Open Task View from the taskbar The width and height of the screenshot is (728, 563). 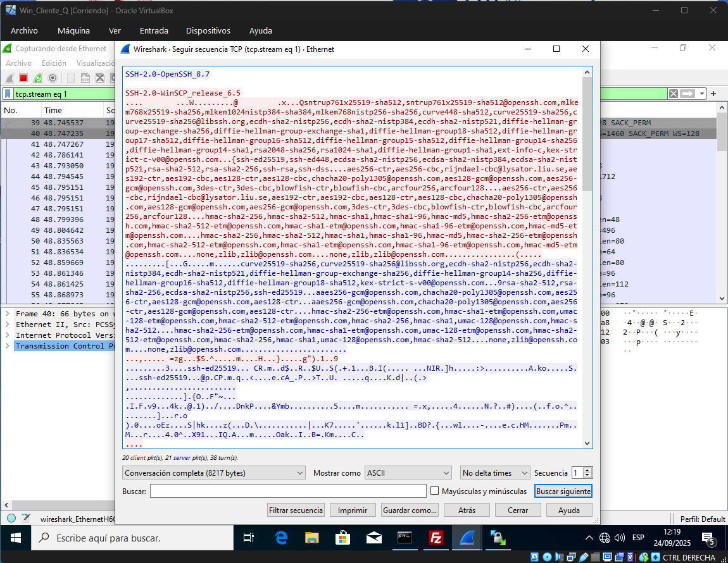click(249, 538)
